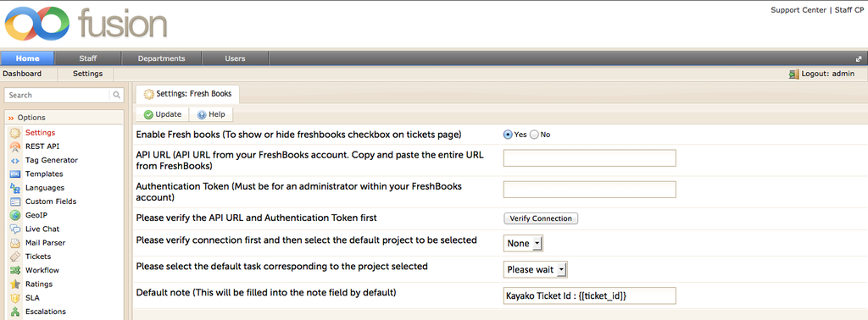Select Yes to enable Fresh books

[x=508, y=135]
